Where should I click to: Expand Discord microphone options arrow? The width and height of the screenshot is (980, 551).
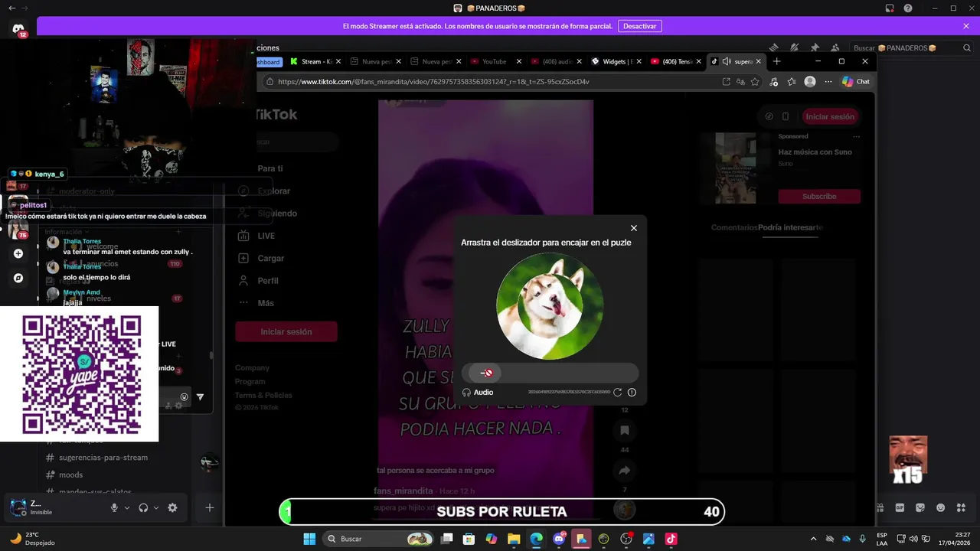127,507
